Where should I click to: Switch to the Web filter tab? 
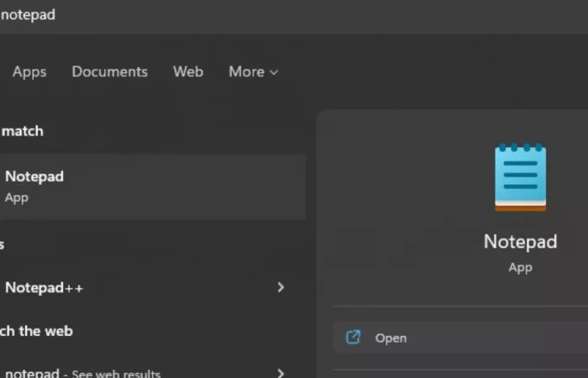[188, 71]
